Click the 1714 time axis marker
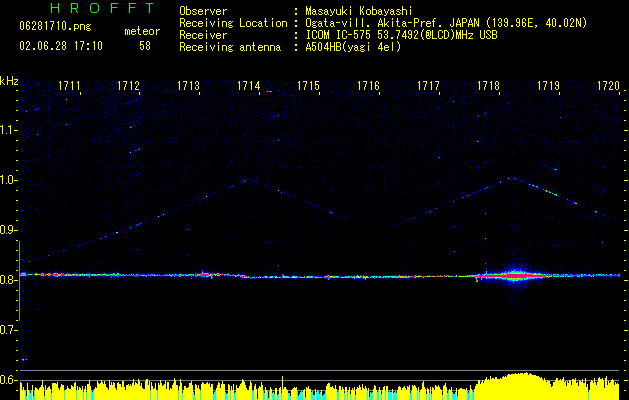The height and width of the screenshot is (400, 629). point(249,86)
